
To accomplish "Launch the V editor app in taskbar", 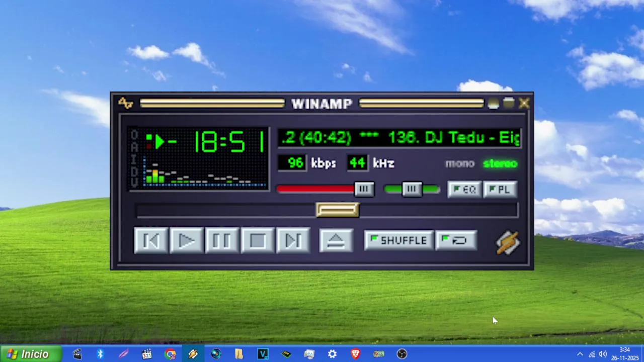I will (263, 354).
